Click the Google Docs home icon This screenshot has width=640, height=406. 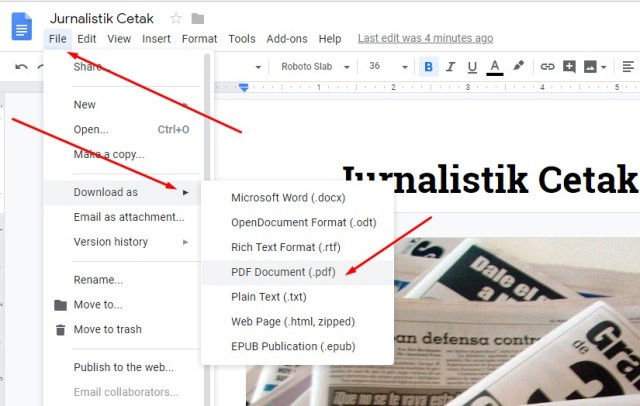tap(22, 26)
